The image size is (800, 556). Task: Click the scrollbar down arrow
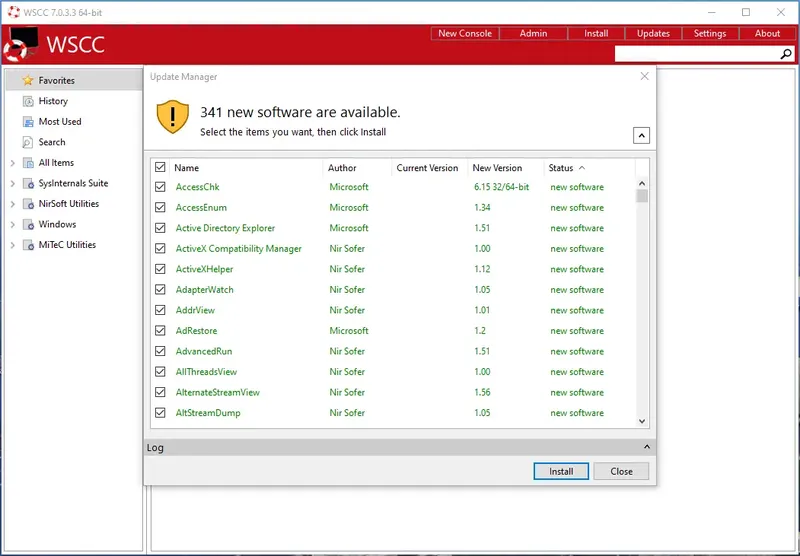[x=642, y=421]
